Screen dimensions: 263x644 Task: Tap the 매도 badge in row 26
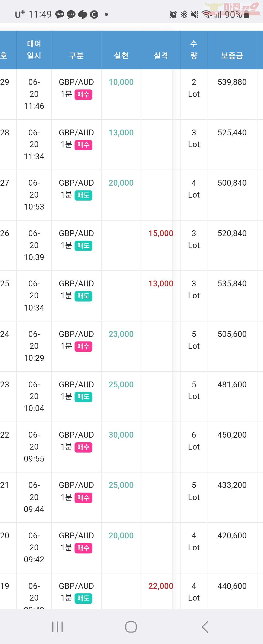(83, 246)
